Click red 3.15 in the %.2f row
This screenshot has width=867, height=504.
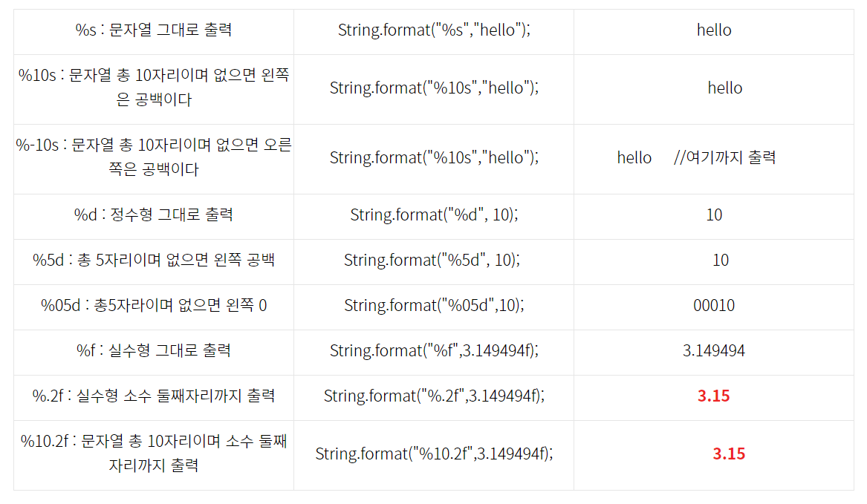(714, 396)
